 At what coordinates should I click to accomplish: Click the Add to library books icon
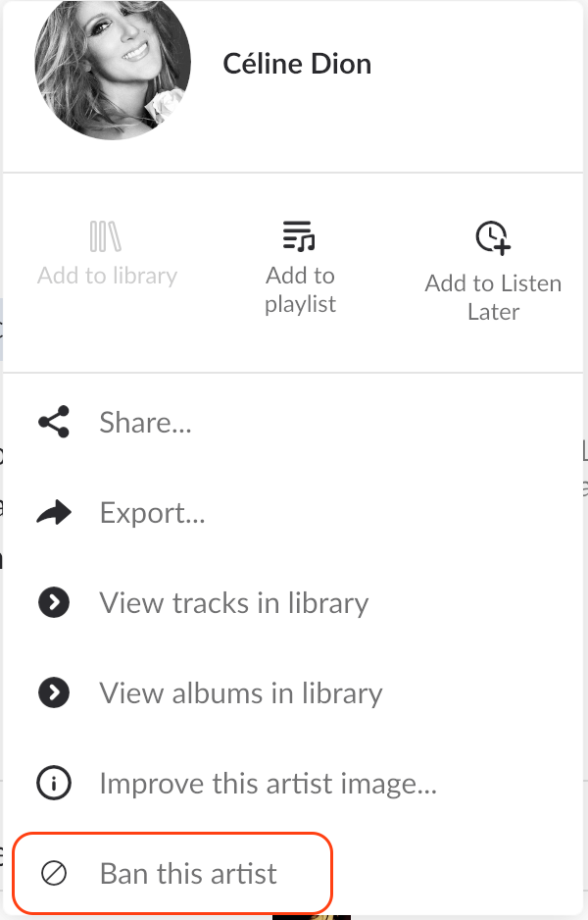[107, 237]
